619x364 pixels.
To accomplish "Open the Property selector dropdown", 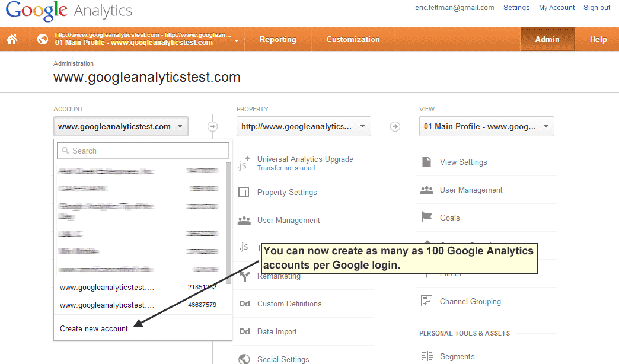I will 304,126.
